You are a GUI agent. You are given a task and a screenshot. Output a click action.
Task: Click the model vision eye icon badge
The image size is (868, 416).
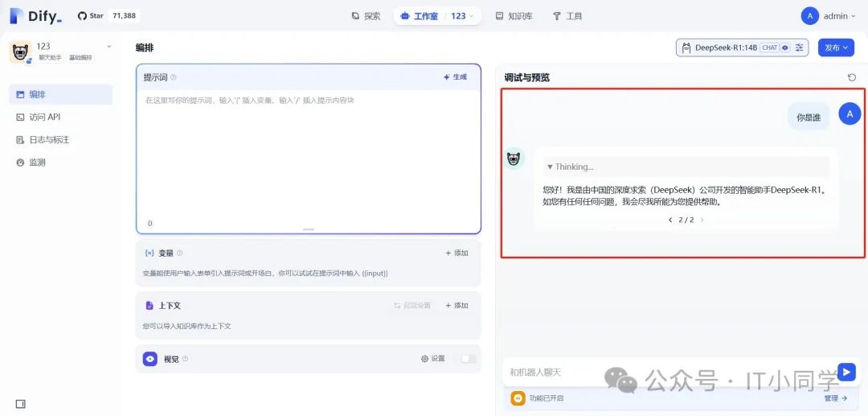tap(785, 47)
